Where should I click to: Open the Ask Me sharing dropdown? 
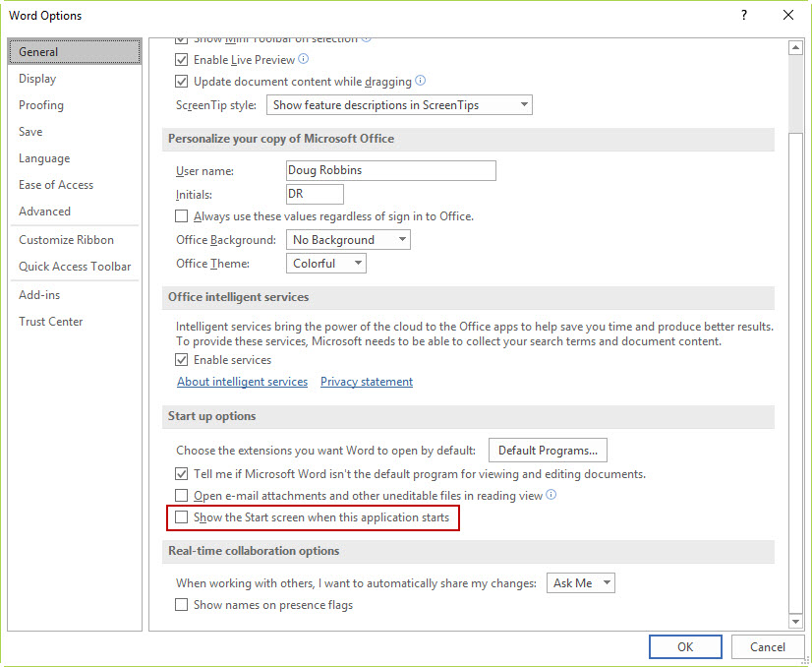(x=581, y=583)
